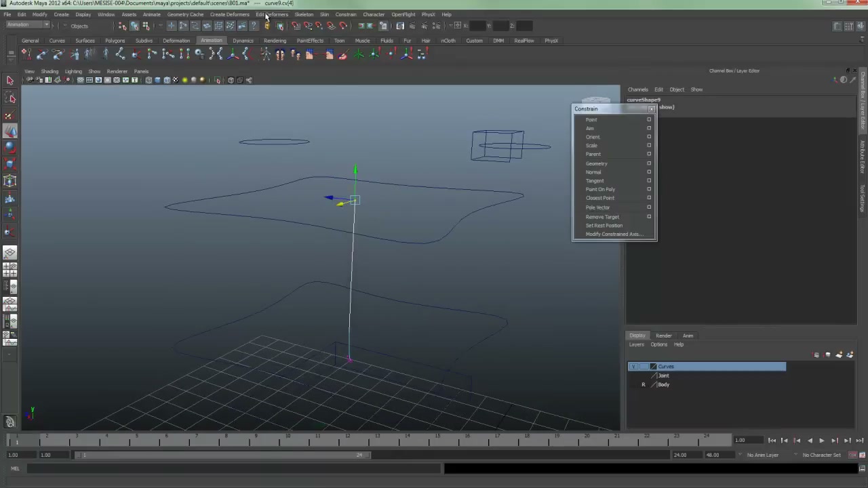The width and height of the screenshot is (868, 488).
Task: Enable smooth shade all viewport icon
Action: click(157, 80)
